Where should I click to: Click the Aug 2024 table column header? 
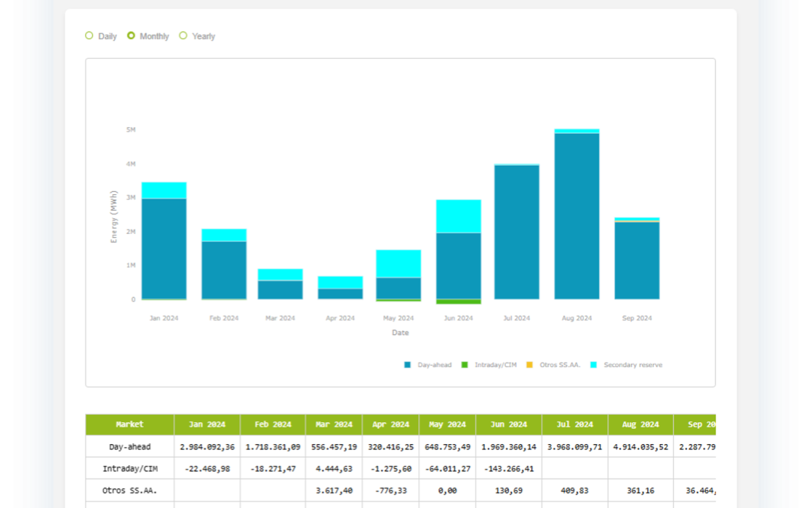click(x=640, y=424)
